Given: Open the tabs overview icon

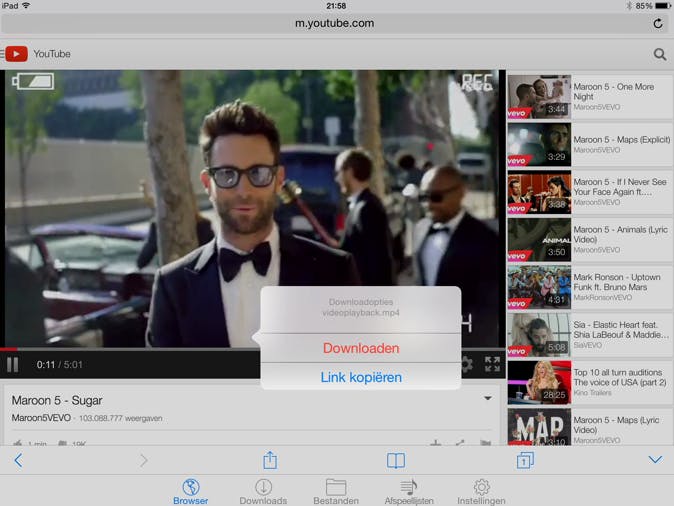Looking at the screenshot, I should coord(525,460).
